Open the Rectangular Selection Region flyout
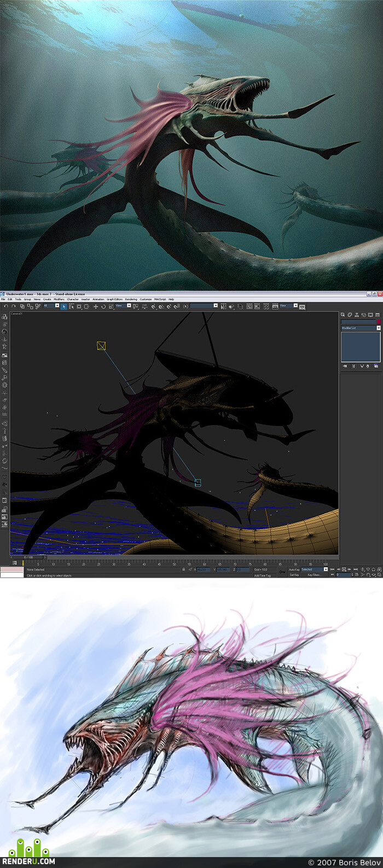This screenshot has height=868, width=383. [x=79, y=306]
